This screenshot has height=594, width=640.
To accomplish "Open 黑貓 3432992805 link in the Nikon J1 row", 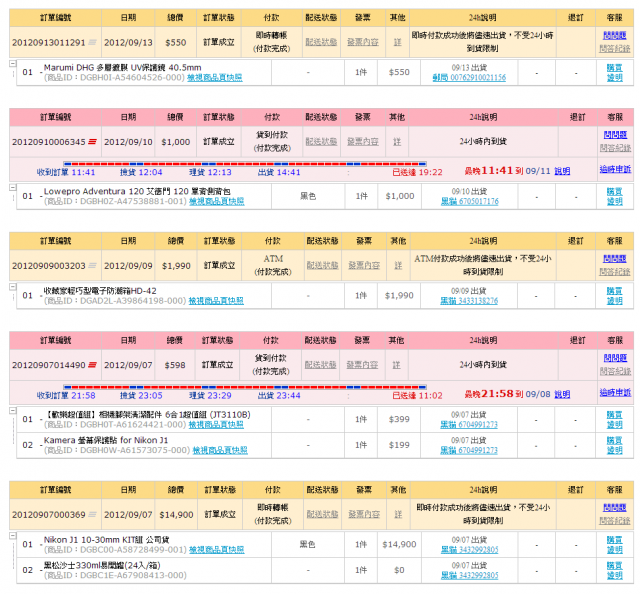I will pos(469,550).
